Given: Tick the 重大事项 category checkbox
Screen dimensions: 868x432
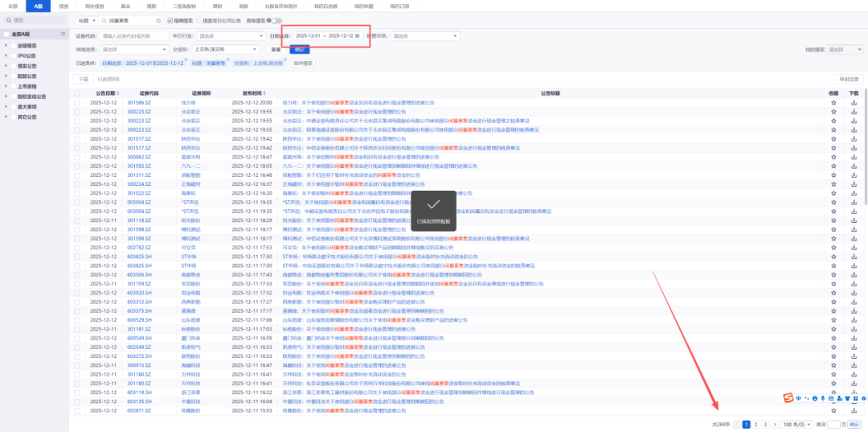Looking at the screenshot, I should pyautogui.click(x=14, y=106).
